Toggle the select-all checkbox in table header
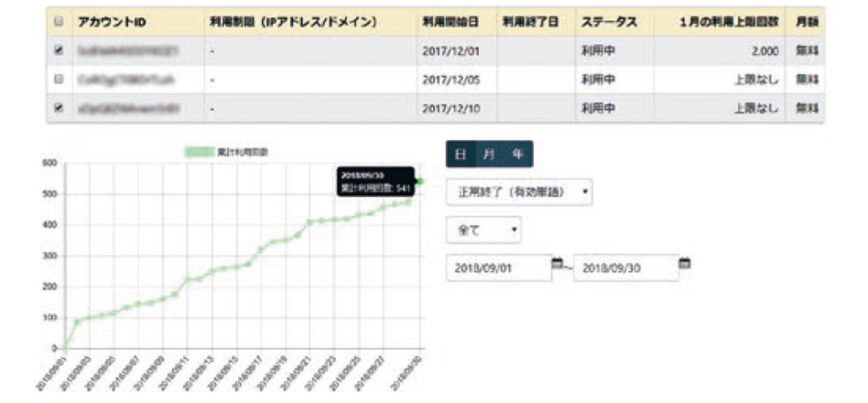This screenshot has width=868, height=403. [x=58, y=21]
